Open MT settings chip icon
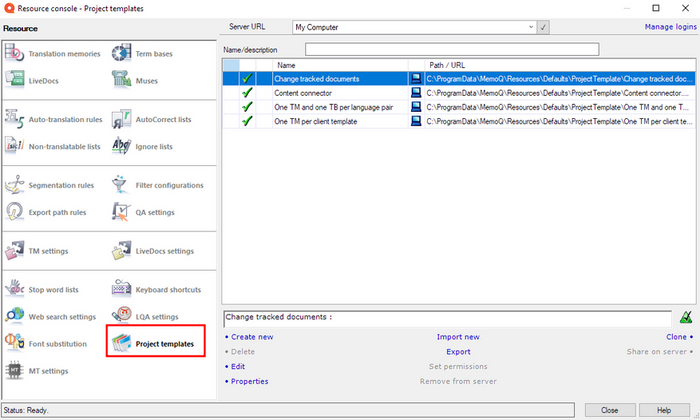 [x=14, y=370]
